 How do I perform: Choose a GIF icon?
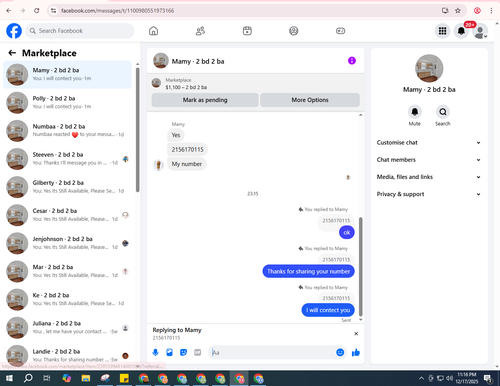click(198, 352)
